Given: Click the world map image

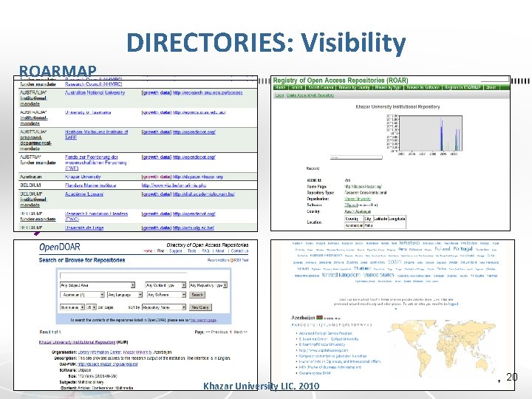Looking at the screenshot, I should click(443, 347).
